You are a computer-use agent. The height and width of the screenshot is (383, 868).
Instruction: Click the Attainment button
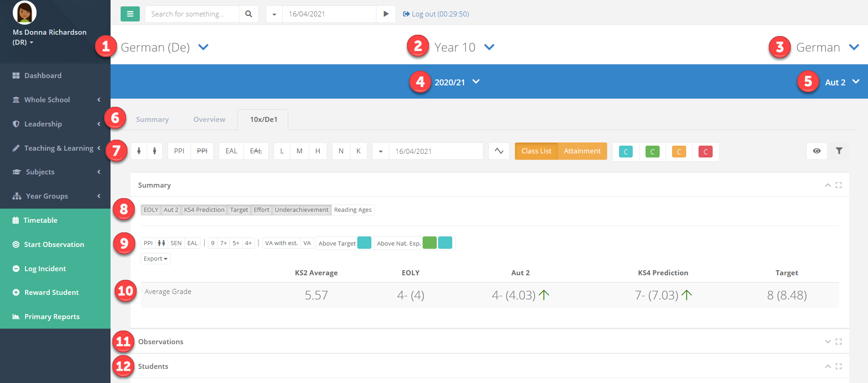point(582,151)
